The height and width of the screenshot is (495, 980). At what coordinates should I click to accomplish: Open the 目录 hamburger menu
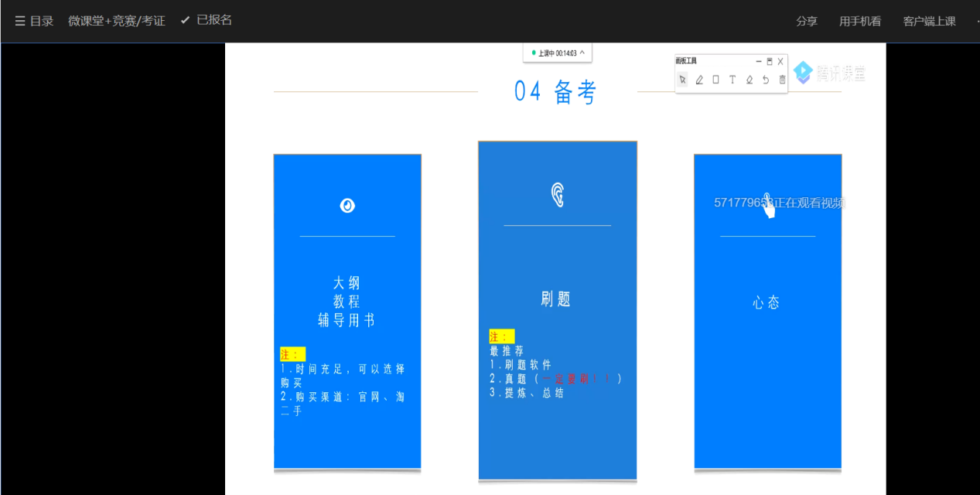click(x=34, y=21)
